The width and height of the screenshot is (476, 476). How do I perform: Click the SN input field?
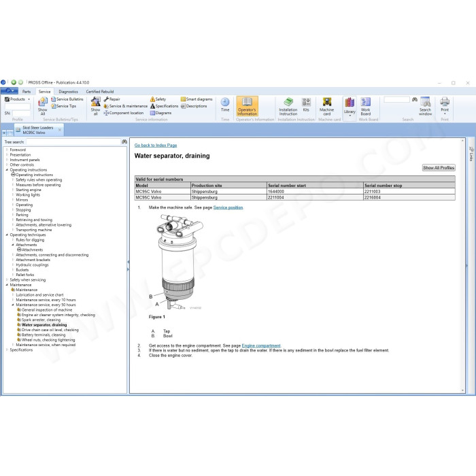[x=21, y=113]
